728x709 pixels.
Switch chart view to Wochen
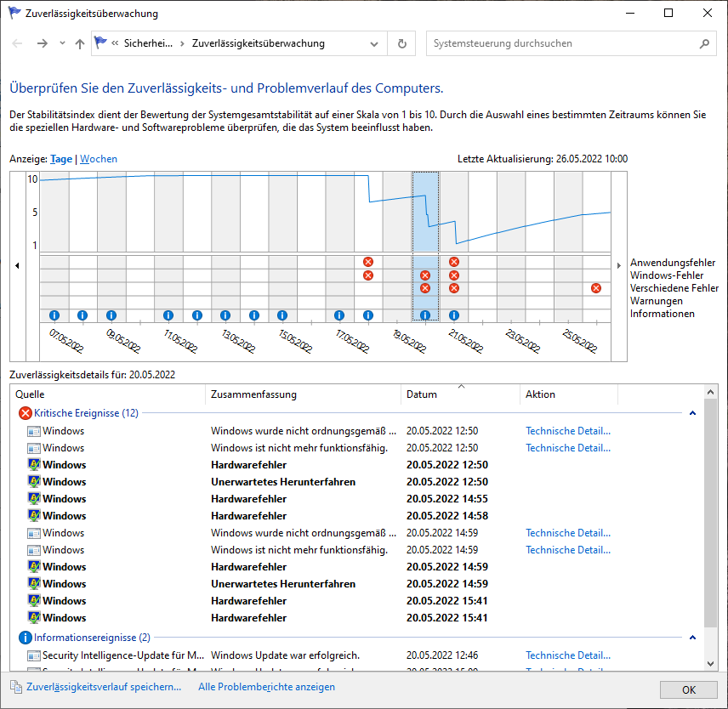[99, 159]
